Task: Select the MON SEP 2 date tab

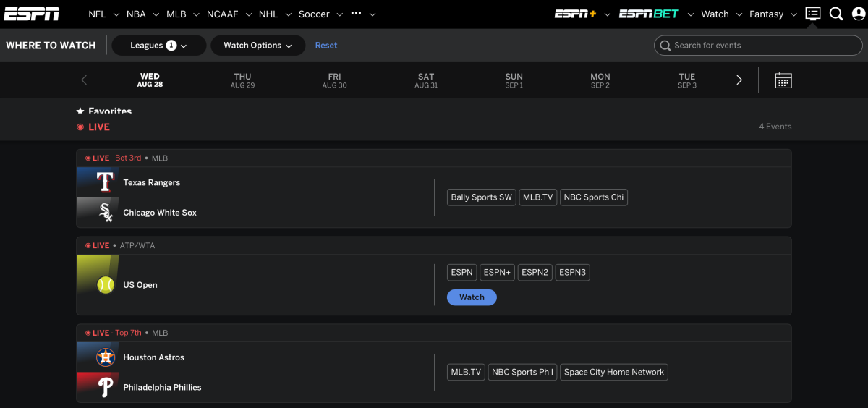Action: (600, 80)
